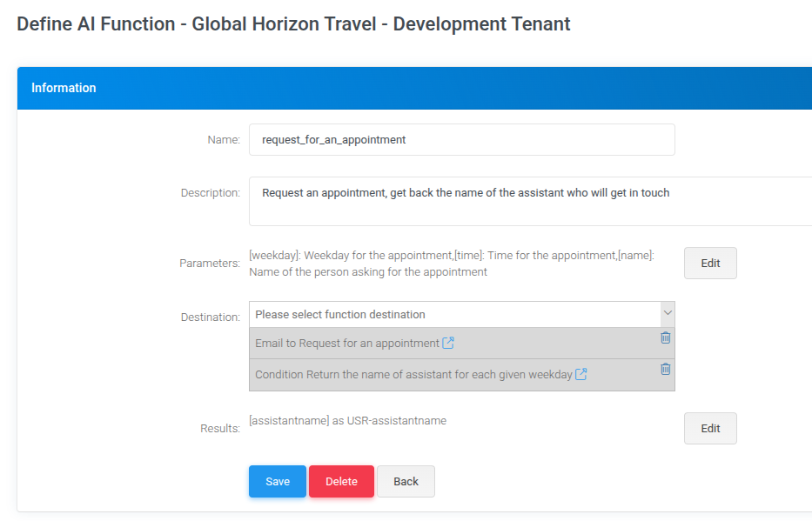Remove the Email destination with its trash icon
Viewport: 812px width, 521px height.
click(x=665, y=337)
